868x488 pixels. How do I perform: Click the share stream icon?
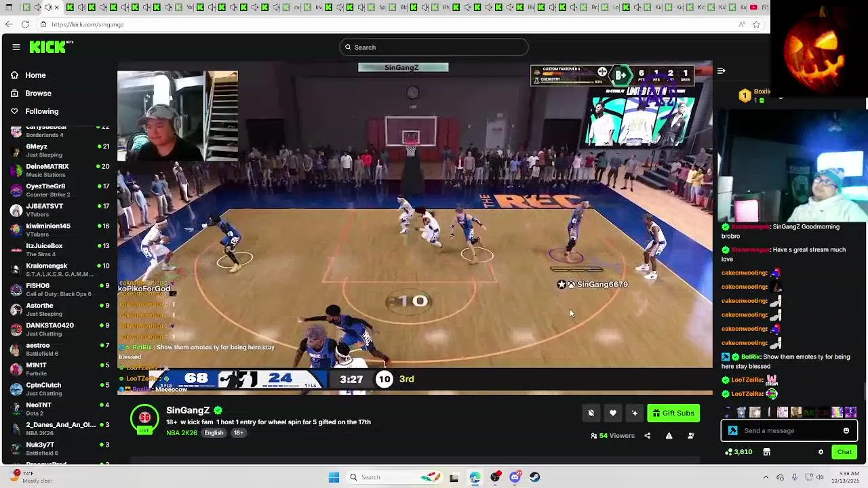647,436
